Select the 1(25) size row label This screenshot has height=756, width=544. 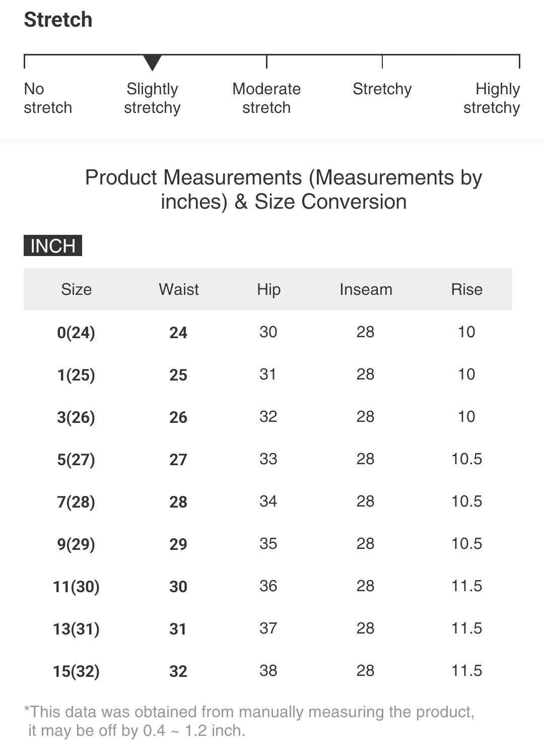(x=76, y=375)
